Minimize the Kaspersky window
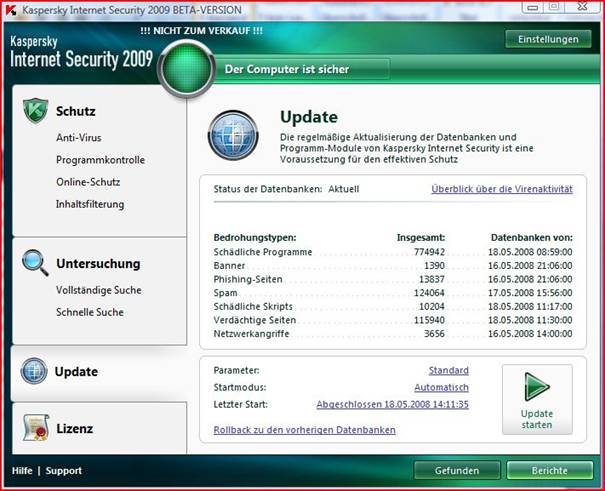The image size is (605, 491). click(x=533, y=7)
